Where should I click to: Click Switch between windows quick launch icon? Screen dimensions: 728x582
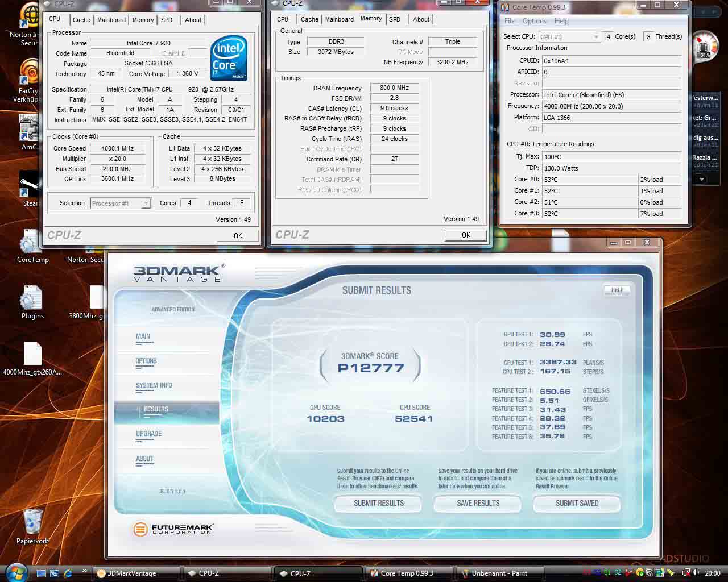[x=55, y=573]
